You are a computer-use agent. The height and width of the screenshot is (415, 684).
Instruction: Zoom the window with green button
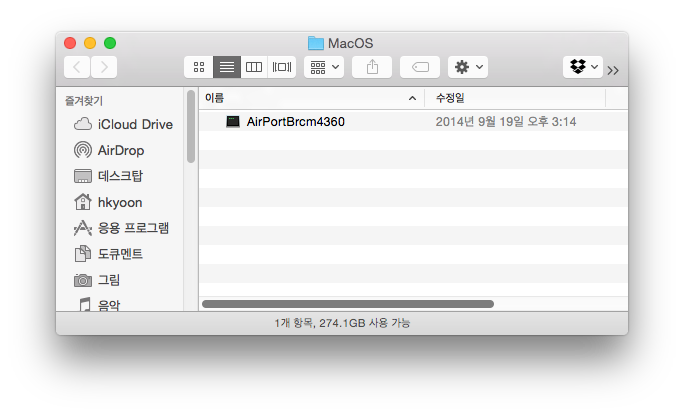[x=110, y=43]
